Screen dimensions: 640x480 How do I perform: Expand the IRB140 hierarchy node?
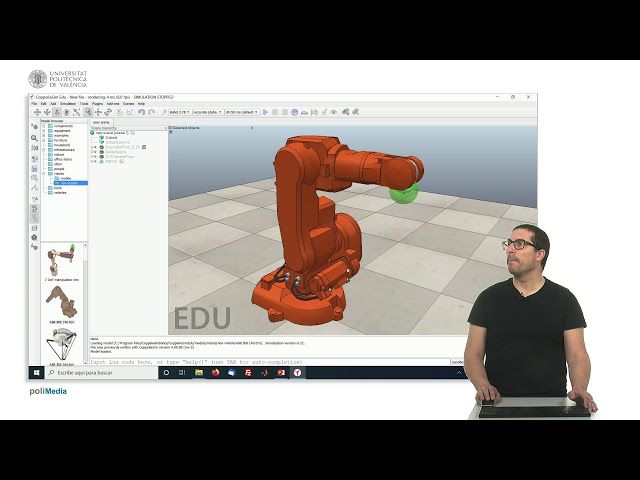[92, 161]
